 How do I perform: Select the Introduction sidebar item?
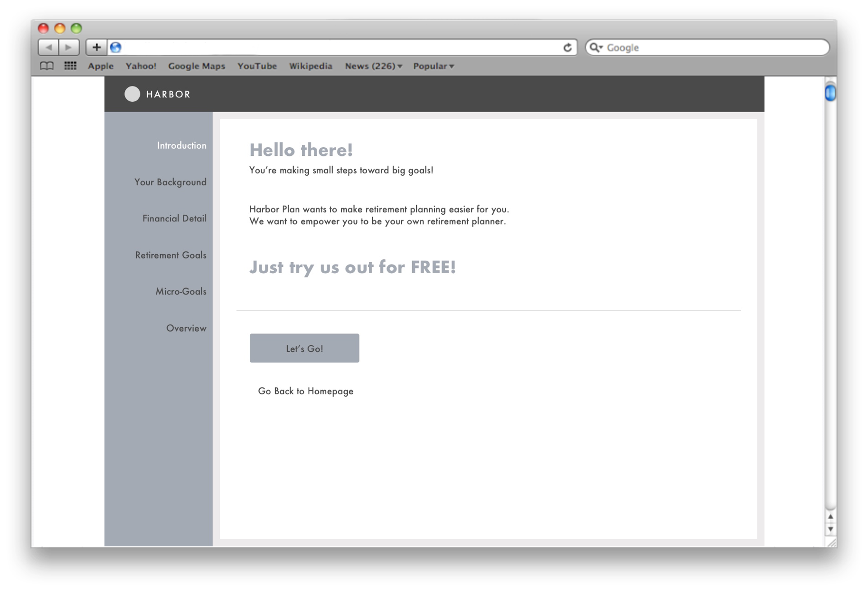click(182, 145)
